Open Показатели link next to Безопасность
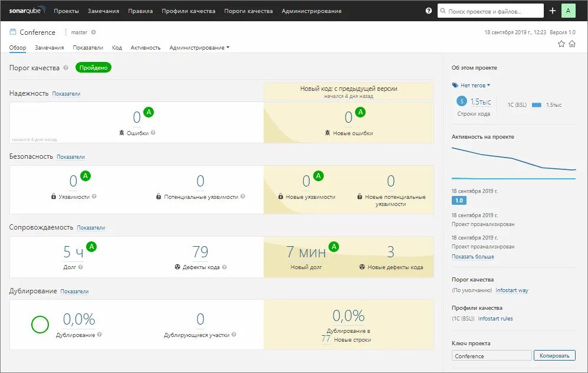The image size is (588, 373). [71, 157]
